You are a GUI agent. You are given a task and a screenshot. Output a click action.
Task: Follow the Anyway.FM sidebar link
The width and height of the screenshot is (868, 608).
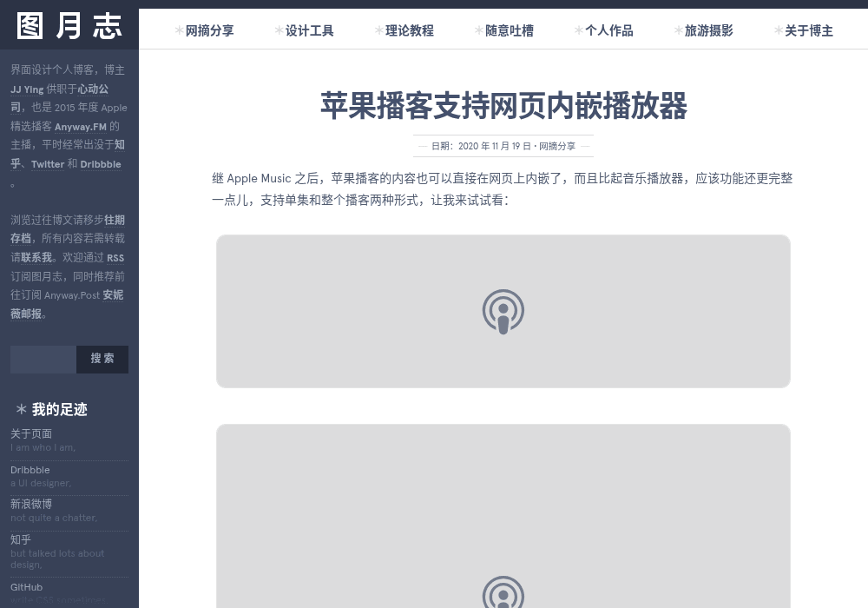click(x=80, y=127)
